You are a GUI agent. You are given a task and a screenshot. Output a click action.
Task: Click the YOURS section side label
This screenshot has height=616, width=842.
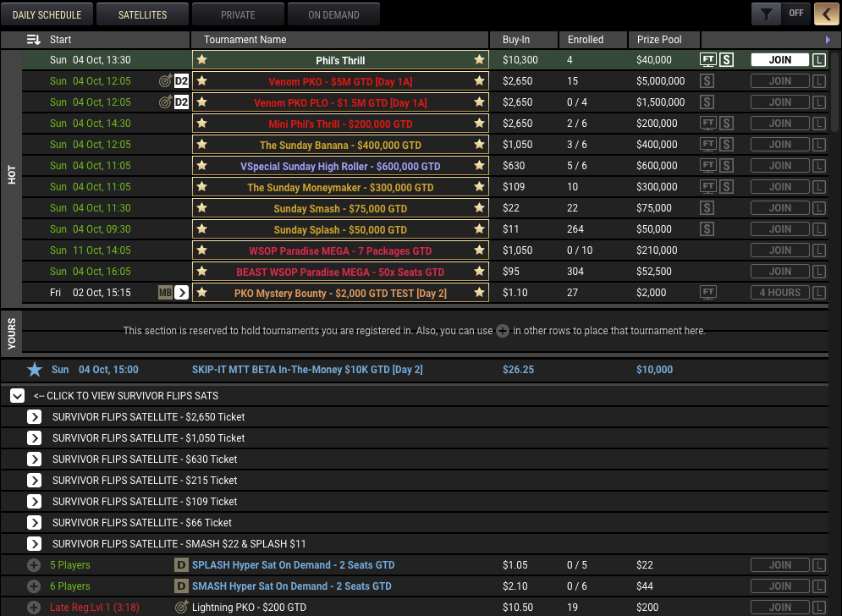[11, 333]
